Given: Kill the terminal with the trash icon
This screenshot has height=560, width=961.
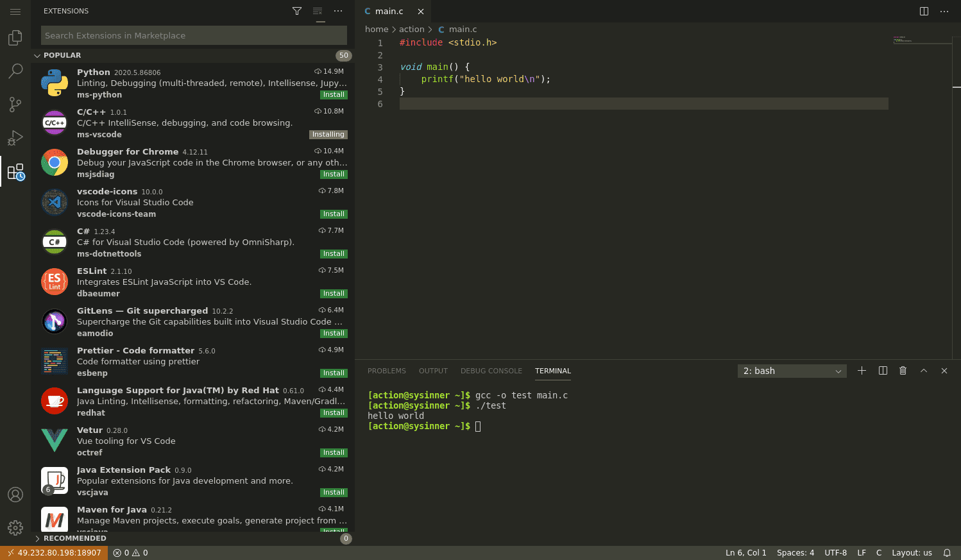Looking at the screenshot, I should tap(903, 371).
